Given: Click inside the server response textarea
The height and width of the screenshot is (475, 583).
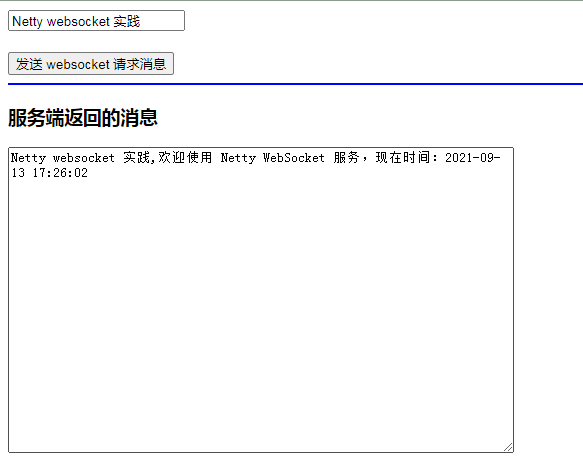Looking at the screenshot, I should coord(261,300).
